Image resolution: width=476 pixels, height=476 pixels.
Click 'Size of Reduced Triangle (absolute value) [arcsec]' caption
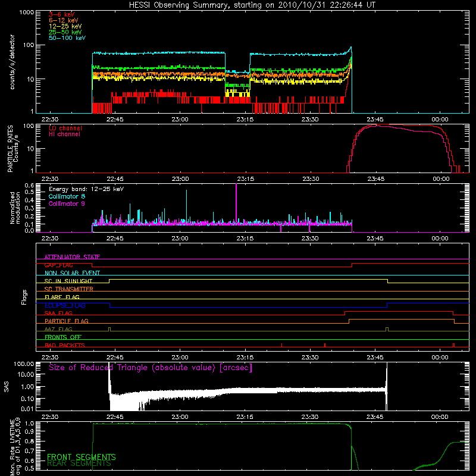tap(151, 368)
